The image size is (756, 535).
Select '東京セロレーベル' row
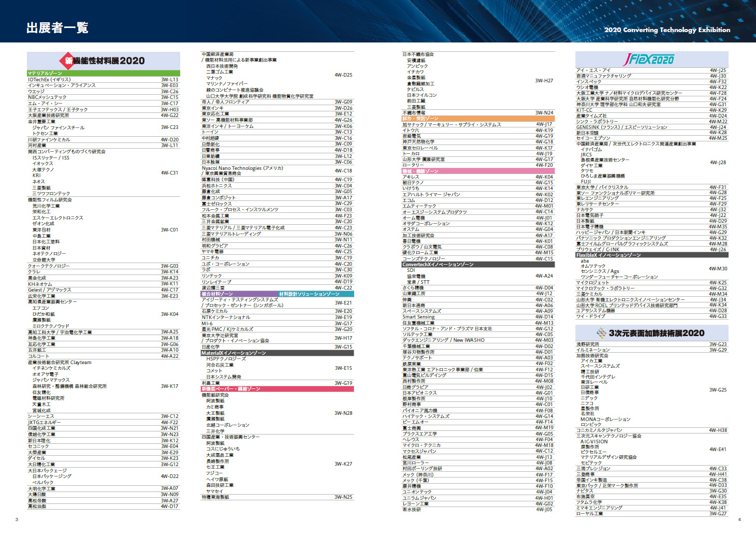point(478,148)
